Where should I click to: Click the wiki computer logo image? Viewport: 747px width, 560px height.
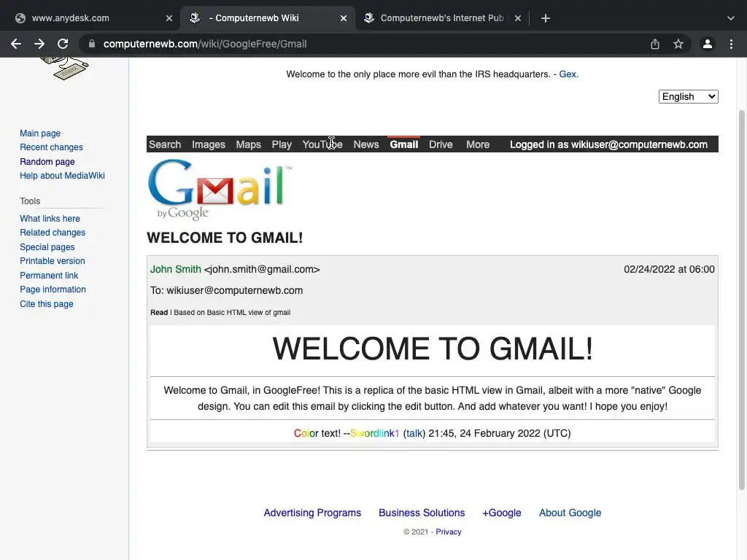[x=64, y=68]
